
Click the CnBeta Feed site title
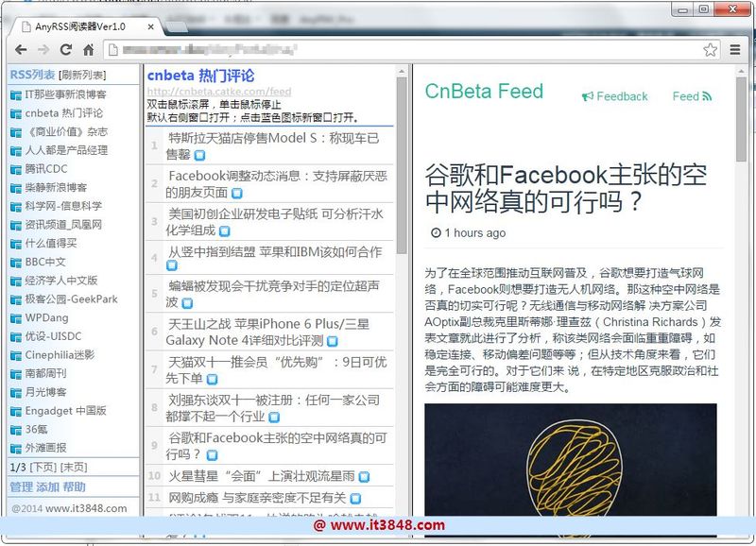(484, 91)
